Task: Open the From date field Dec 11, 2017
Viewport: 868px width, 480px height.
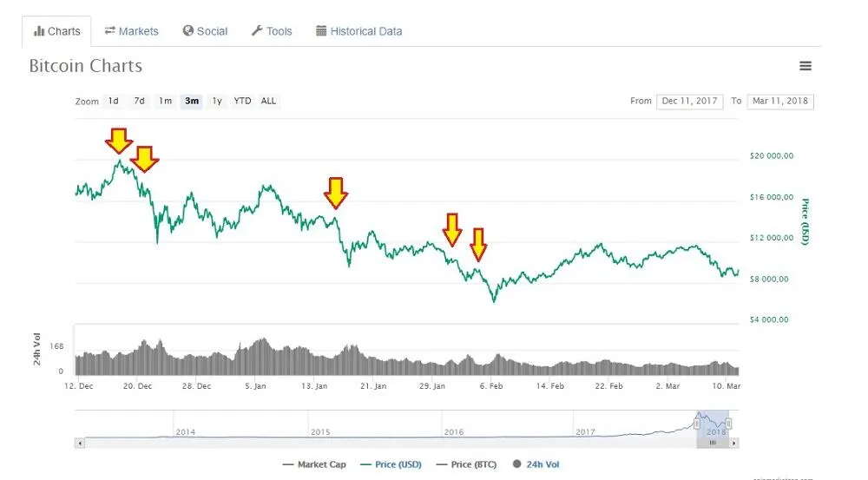Action: [x=689, y=101]
